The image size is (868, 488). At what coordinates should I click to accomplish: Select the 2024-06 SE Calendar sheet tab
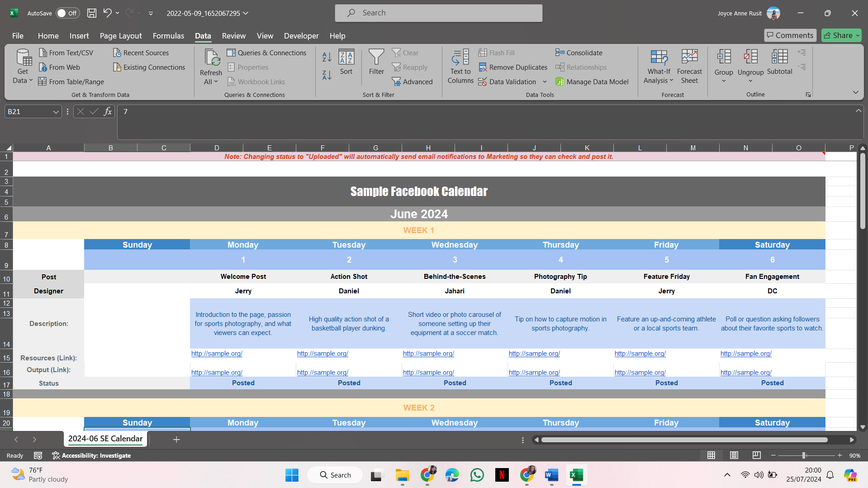coord(105,439)
